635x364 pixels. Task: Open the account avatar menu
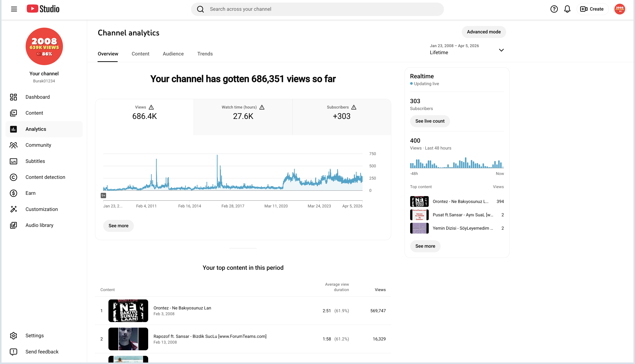[619, 9]
